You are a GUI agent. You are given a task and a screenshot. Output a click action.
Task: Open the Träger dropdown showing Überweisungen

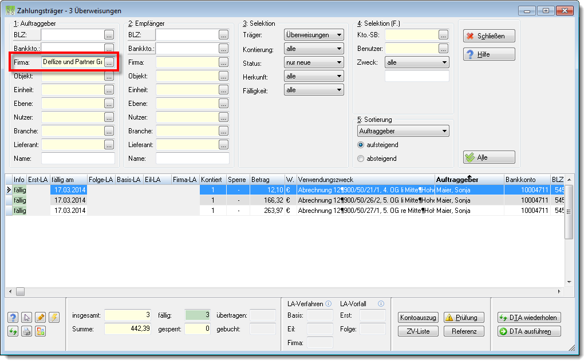coord(314,35)
